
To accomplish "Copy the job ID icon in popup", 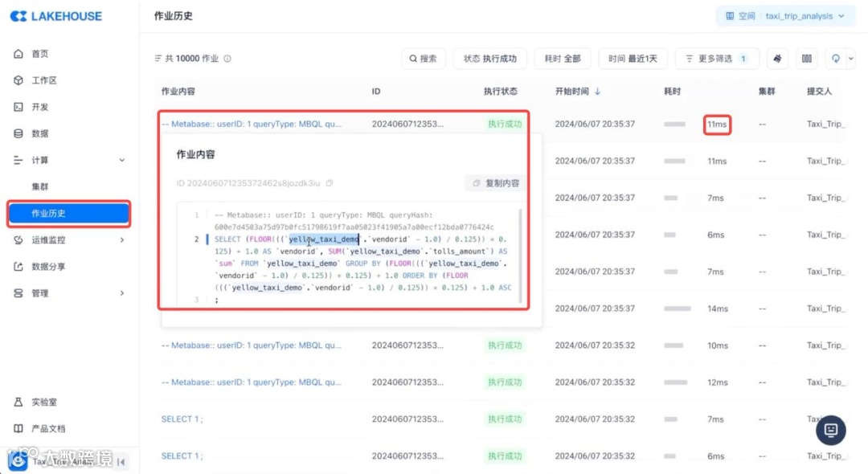I will (330, 183).
